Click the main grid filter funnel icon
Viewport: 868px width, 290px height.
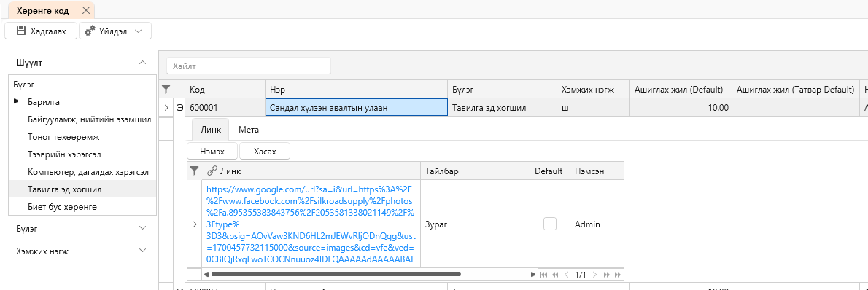click(166, 89)
